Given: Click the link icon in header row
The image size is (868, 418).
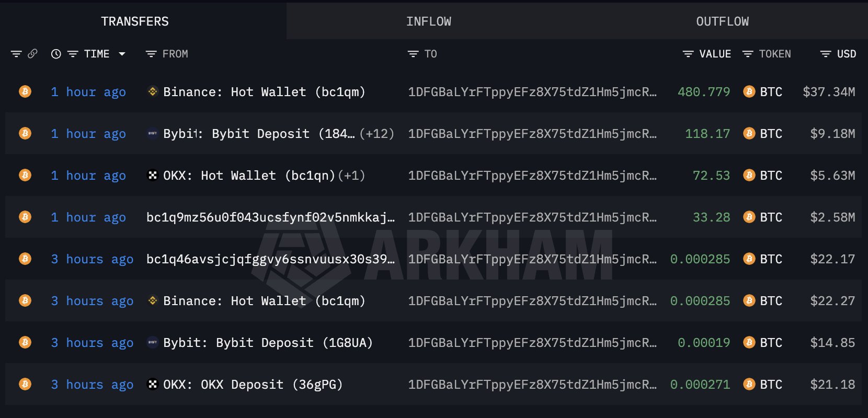Looking at the screenshot, I should (x=32, y=54).
